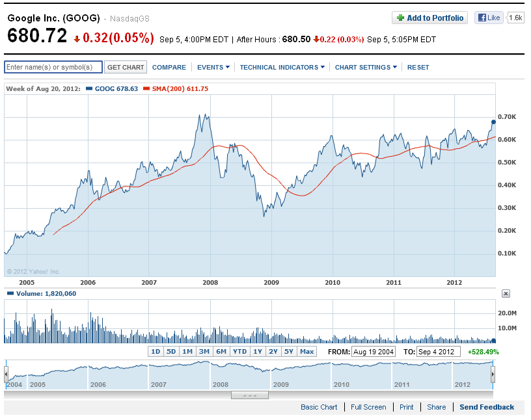Select the 6M time range
Screen dimensions: 531x420
(x=221, y=352)
